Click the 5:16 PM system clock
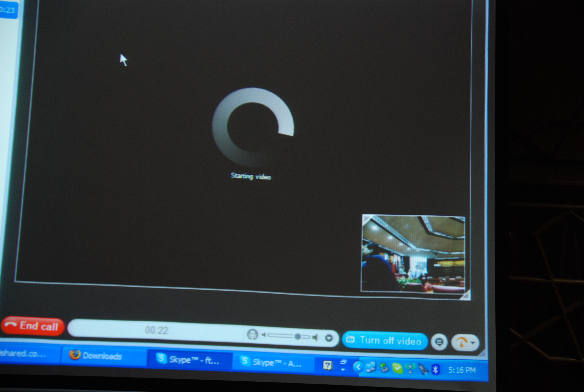Viewport: 584px width, 392px height. (462, 370)
